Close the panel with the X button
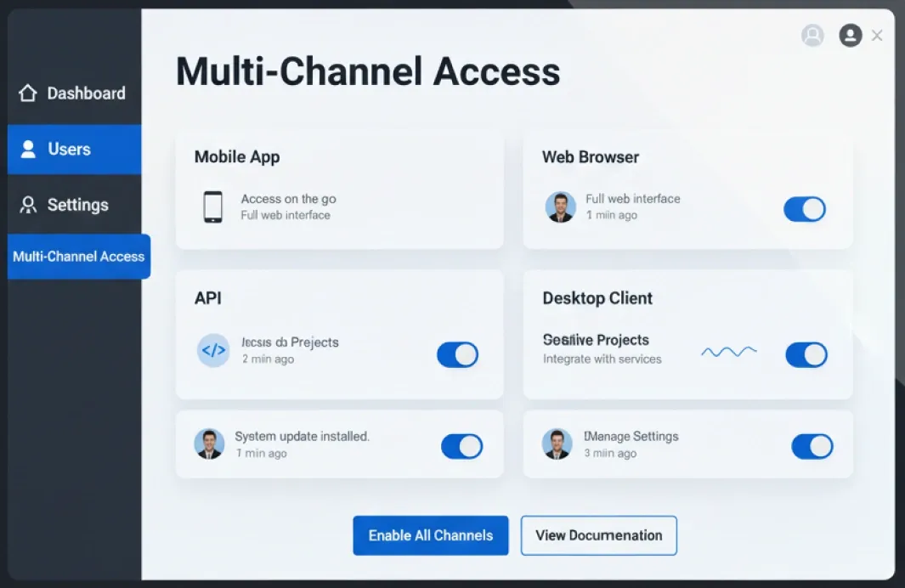 pyautogui.click(x=877, y=35)
